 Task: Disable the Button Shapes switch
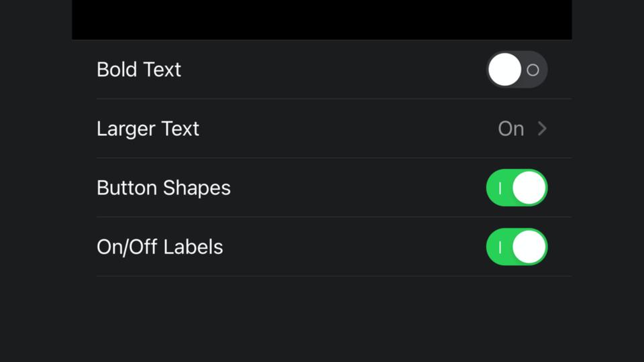pyautogui.click(x=517, y=188)
